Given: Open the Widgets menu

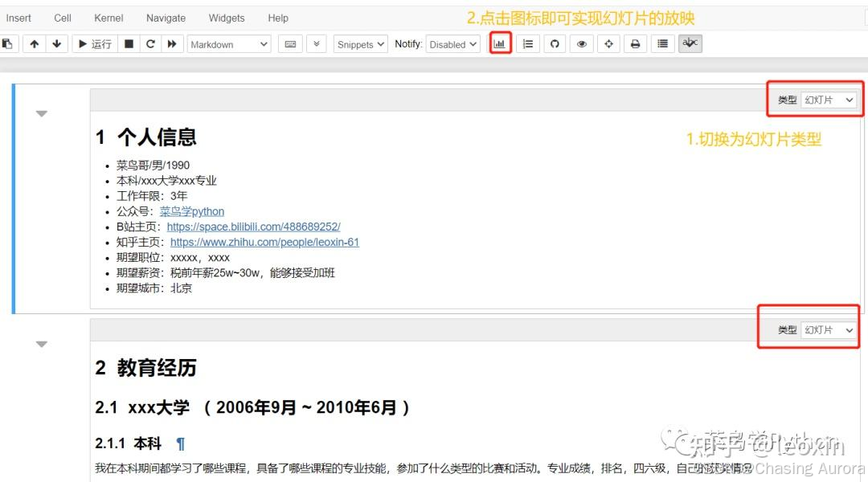Looking at the screenshot, I should (226, 17).
